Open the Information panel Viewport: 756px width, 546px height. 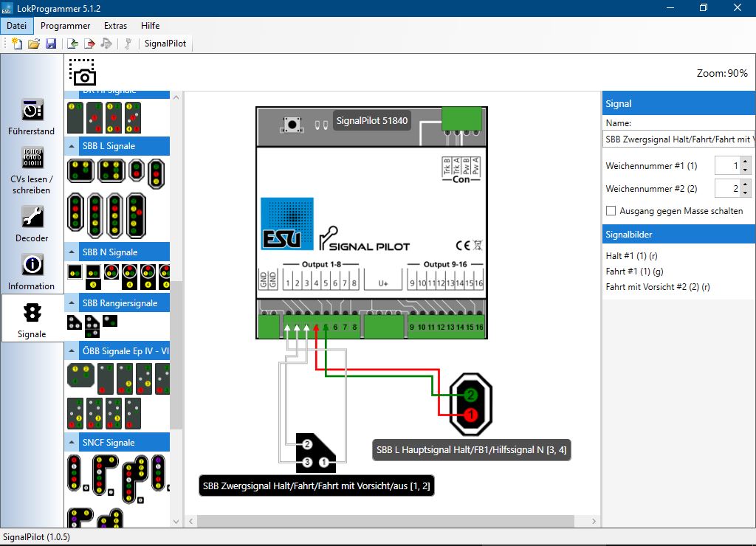pyautogui.click(x=32, y=272)
